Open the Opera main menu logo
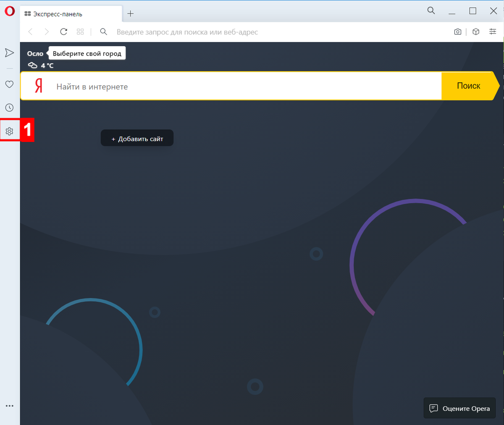Viewport: 504px width, 425px height. (x=10, y=11)
